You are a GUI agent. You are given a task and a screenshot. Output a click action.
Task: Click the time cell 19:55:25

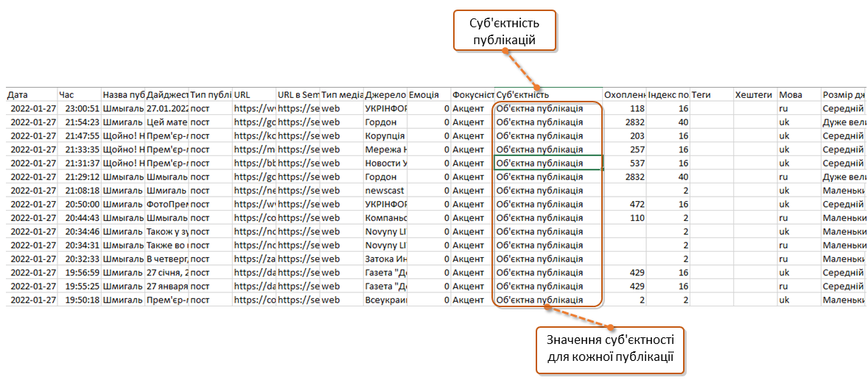coord(79,286)
